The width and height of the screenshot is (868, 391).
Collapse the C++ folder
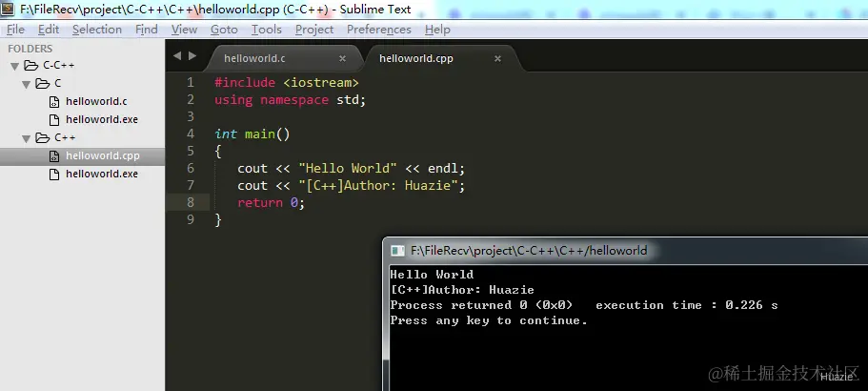point(26,139)
